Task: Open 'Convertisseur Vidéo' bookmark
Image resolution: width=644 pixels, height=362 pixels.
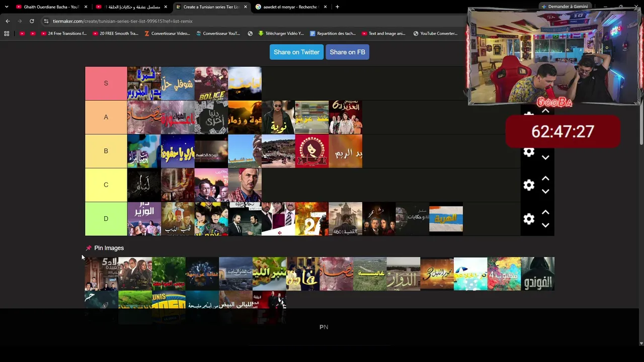Action: [x=167, y=34]
